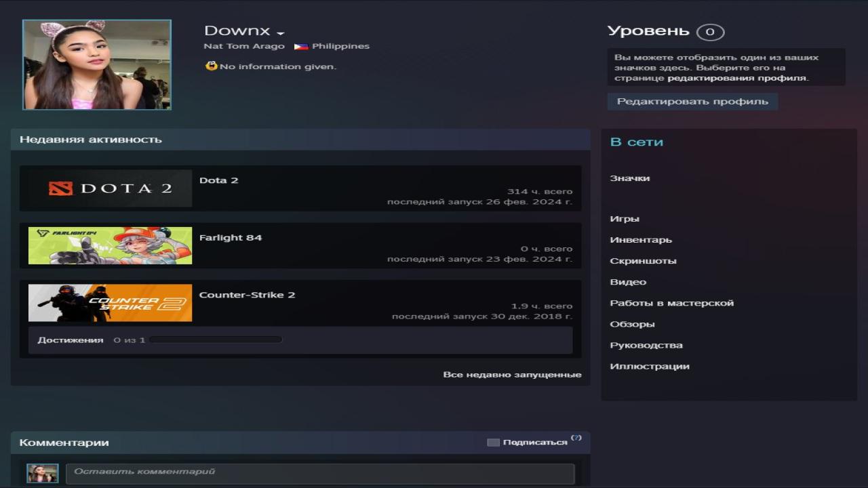Viewport: 868px width, 488px height.
Task: Click последний запуск 26 фев. 2024 text
Action: (479, 202)
